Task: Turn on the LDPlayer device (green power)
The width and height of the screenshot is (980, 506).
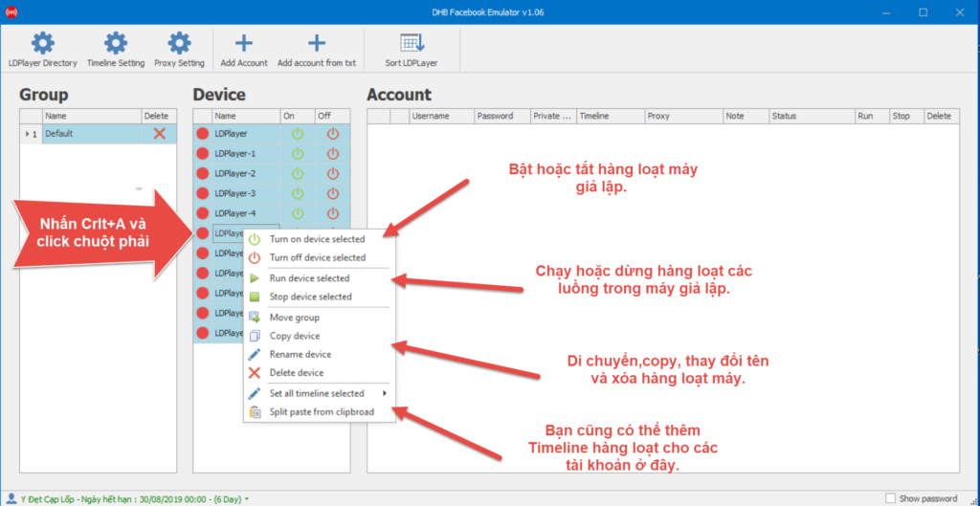Action: tap(298, 134)
